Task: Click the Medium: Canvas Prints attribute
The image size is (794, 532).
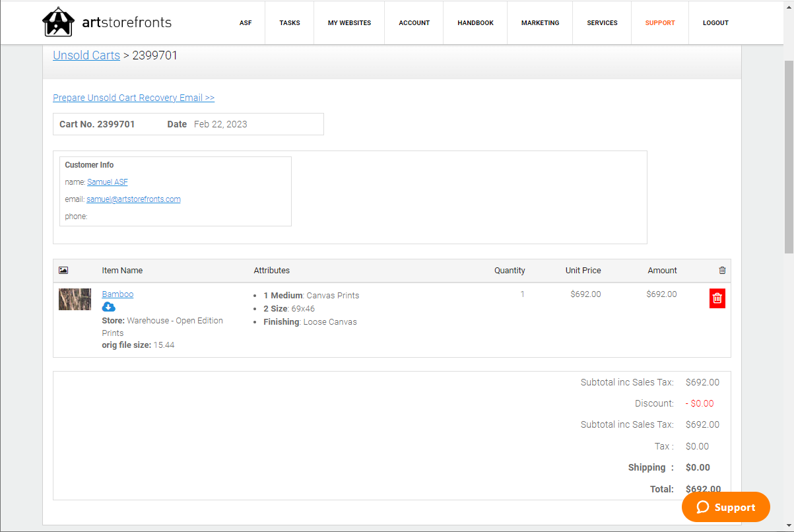Action: pos(312,296)
